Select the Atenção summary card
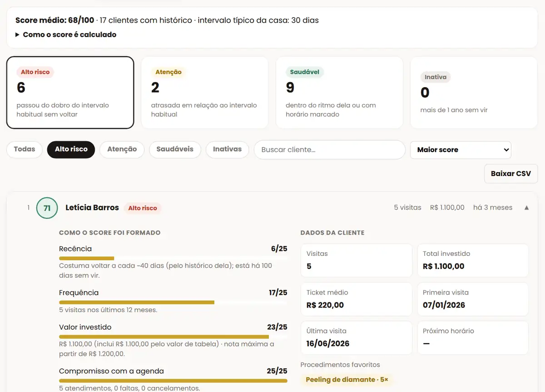545x392 pixels. tap(204, 93)
